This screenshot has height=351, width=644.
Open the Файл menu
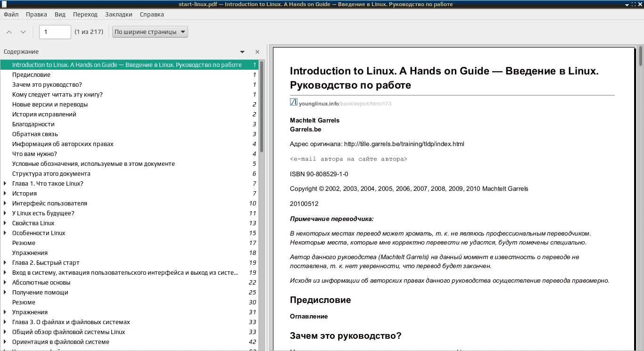[x=11, y=14]
